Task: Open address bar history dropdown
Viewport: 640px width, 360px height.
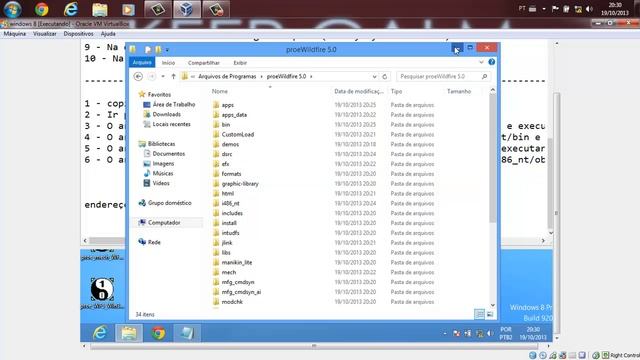Action: [374, 76]
